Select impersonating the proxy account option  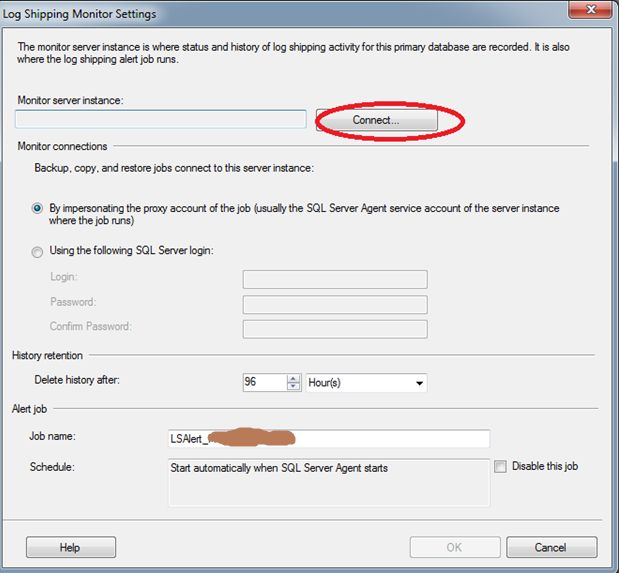click(37, 208)
